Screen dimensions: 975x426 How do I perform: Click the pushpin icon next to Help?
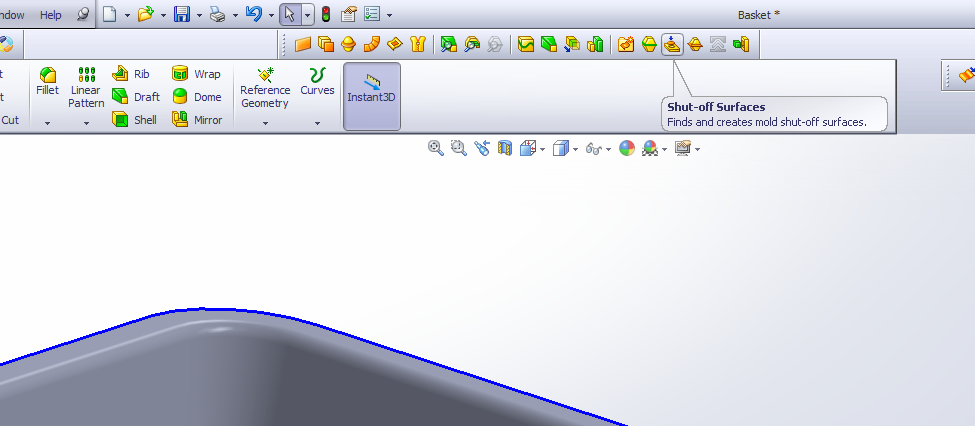click(x=83, y=14)
